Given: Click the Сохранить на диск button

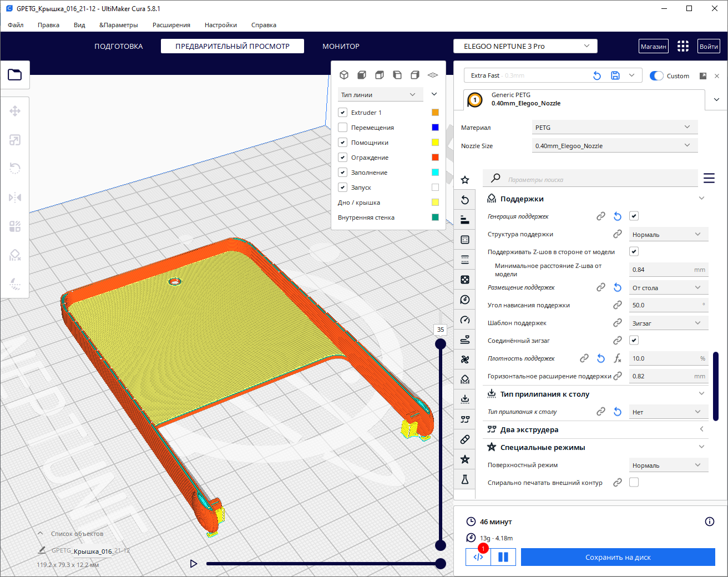Looking at the screenshot, I should point(618,558).
